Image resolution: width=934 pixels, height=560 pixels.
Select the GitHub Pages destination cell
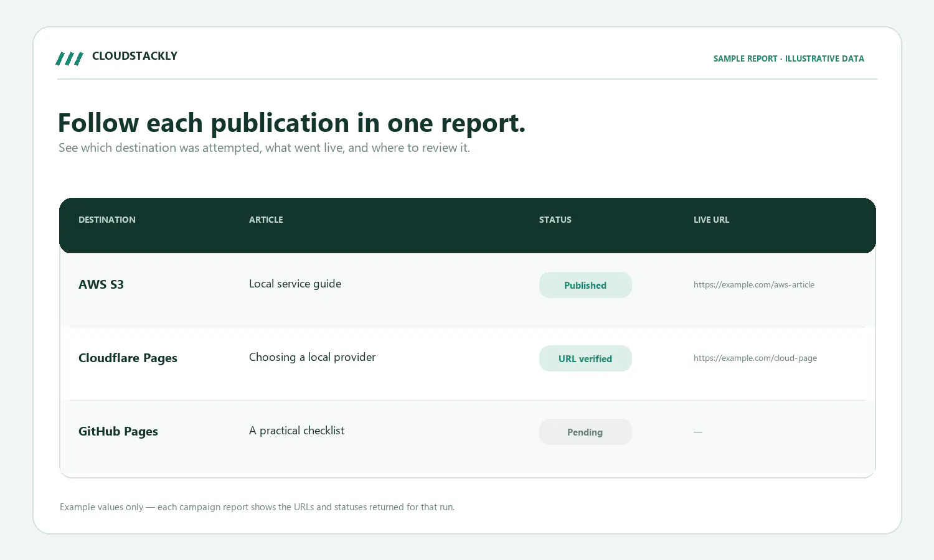tap(118, 431)
